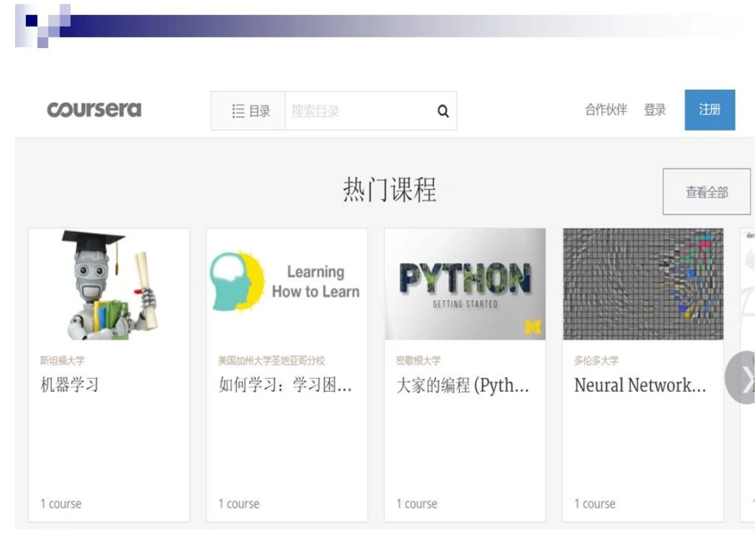Click the 查看全部 view all button
Image resolution: width=756 pixels, height=537 pixels.
point(707,192)
